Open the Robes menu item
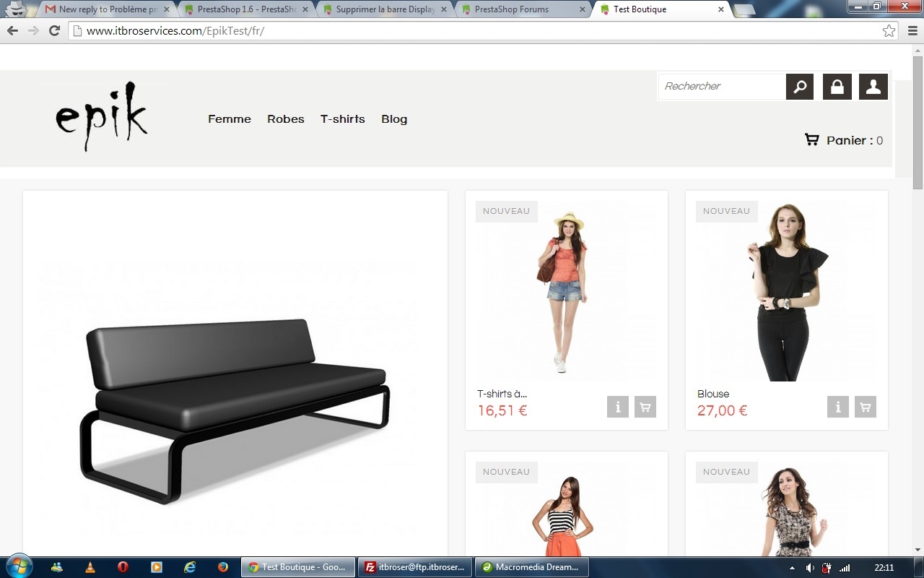Viewport: 924px width, 578px height. pyautogui.click(x=286, y=119)
